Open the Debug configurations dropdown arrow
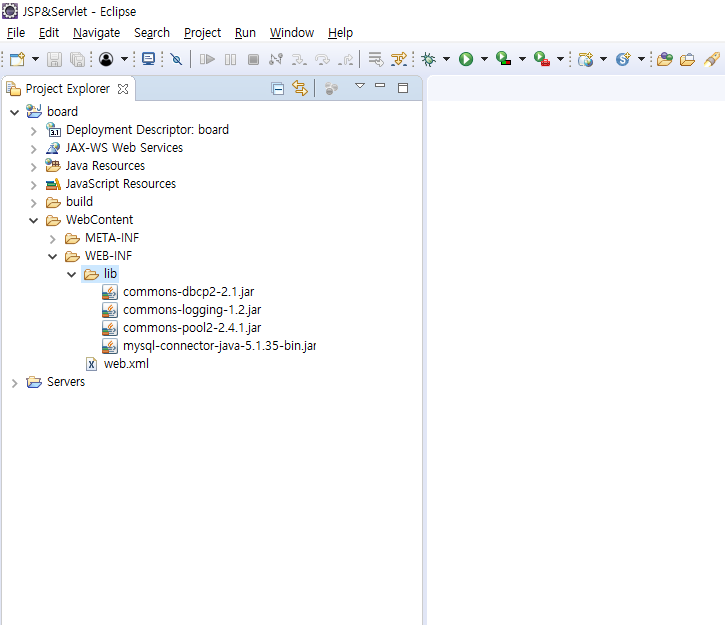Image resolution: width=725 pixels, height=625 pixels. pyautogui.click(x=446, y=59)
